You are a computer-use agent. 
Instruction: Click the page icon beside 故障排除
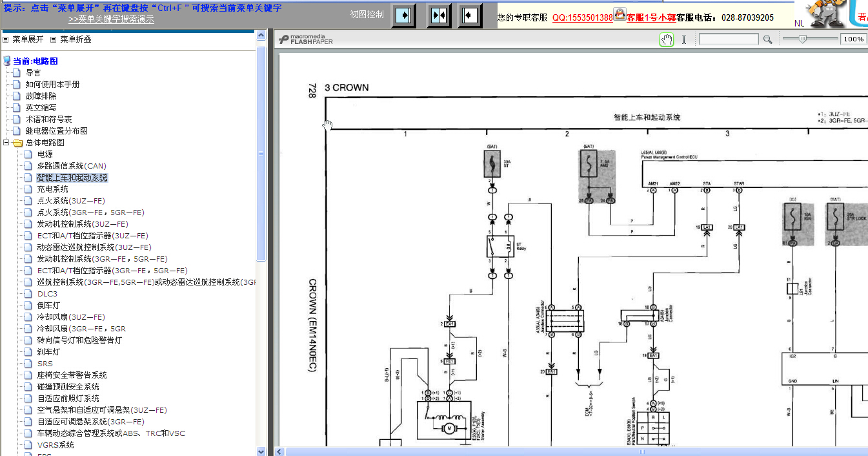(17, 96)
